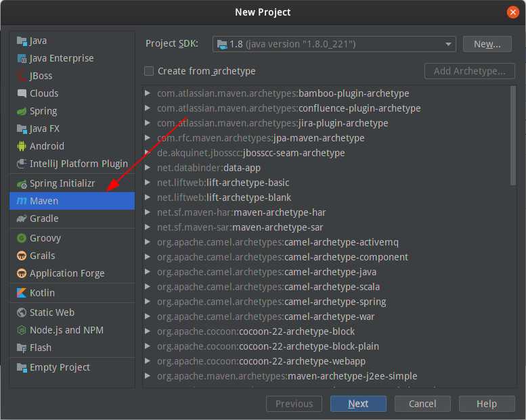526x420 pixels.
Task: Click the New... SDK button
Action: (487, 44)
